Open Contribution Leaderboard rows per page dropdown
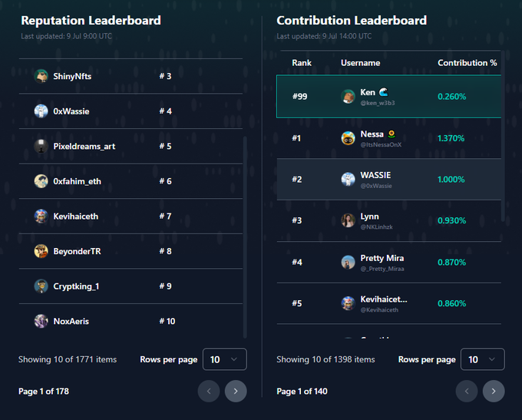 pyautogui.click(x=483, y=359)
